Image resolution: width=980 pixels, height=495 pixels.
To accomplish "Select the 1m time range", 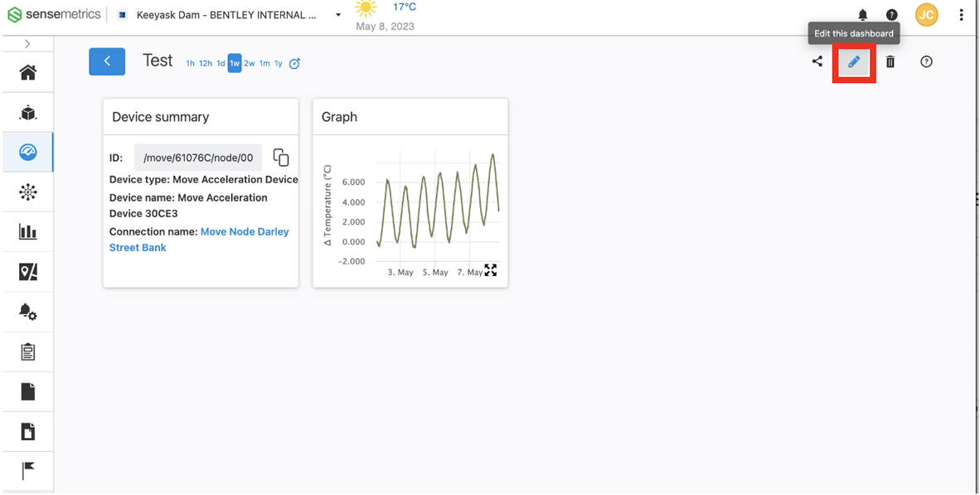I will 264,63.
